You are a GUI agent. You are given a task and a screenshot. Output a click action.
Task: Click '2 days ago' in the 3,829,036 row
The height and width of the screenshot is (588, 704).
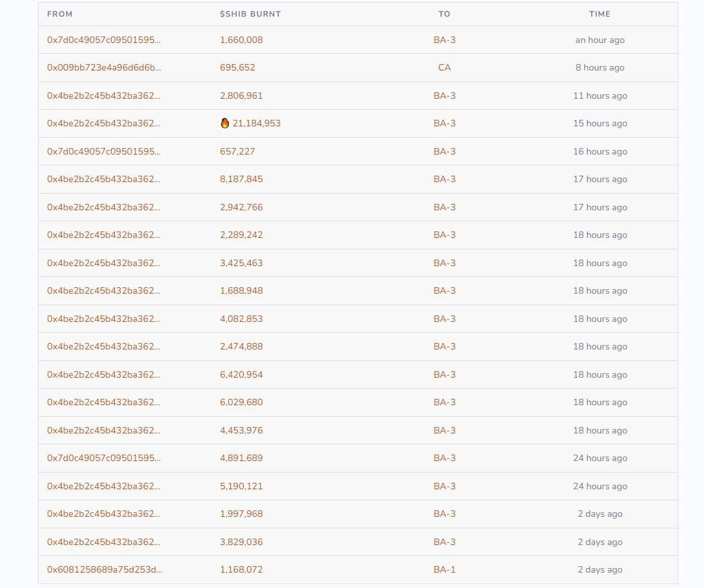coord(600,542)
